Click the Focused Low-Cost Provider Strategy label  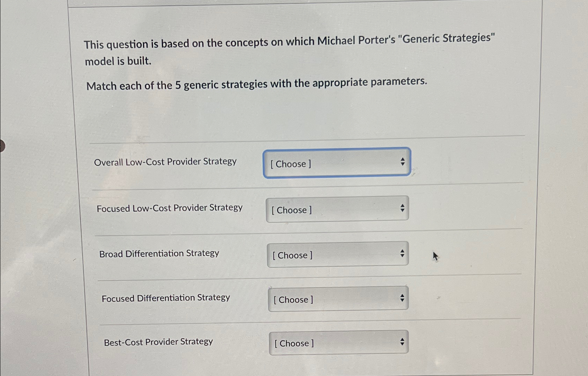click(x=170, y=208)
